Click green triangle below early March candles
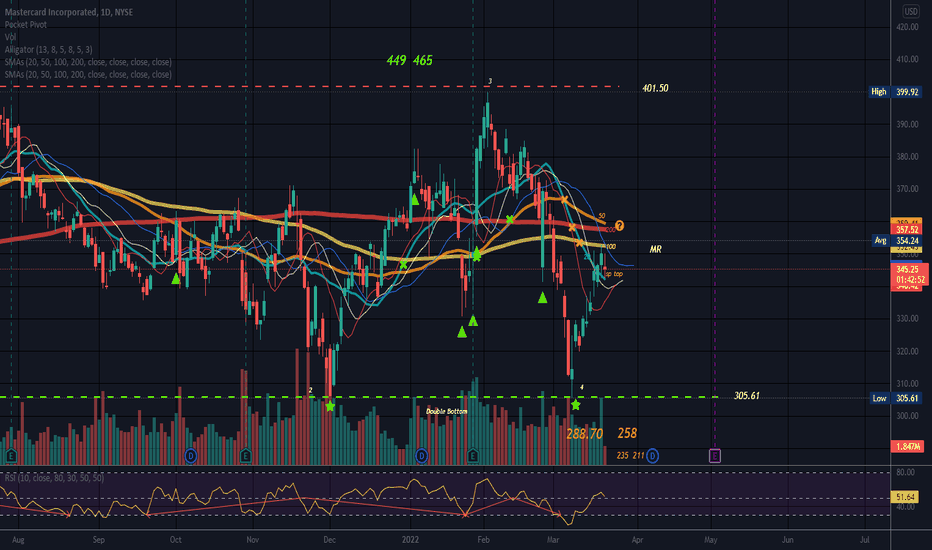932x550 pixels. (x=542, y=297)
